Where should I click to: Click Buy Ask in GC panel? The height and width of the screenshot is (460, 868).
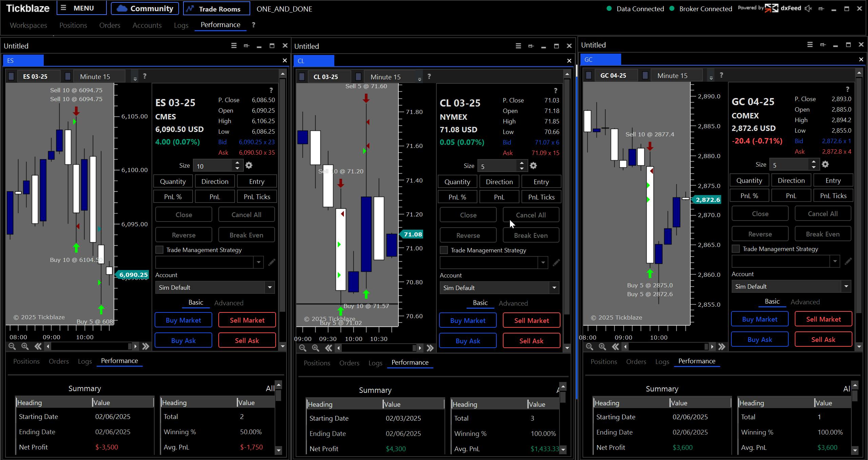[x=759, y=339]
